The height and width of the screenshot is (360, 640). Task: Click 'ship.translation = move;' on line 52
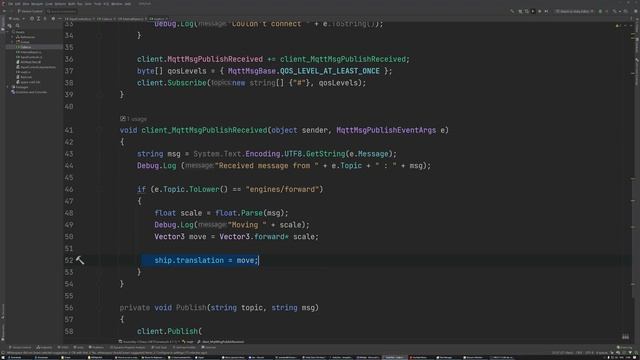206,260
